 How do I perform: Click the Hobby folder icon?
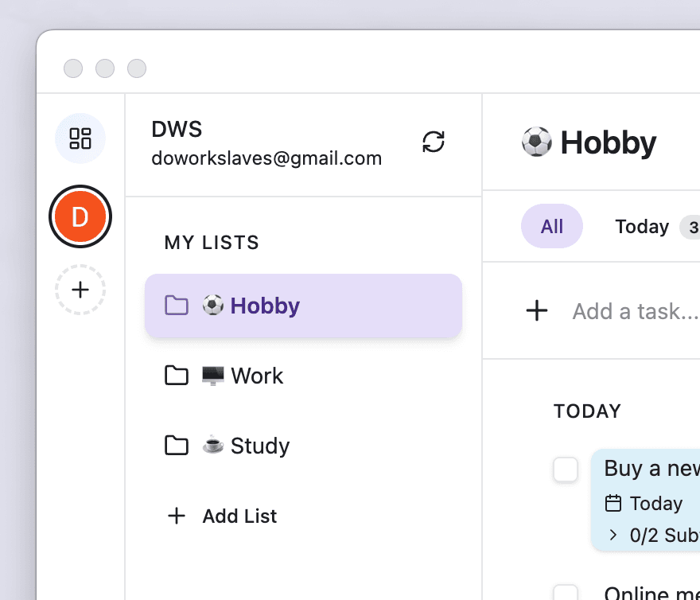pyautogui.click(x=176, y=306)
